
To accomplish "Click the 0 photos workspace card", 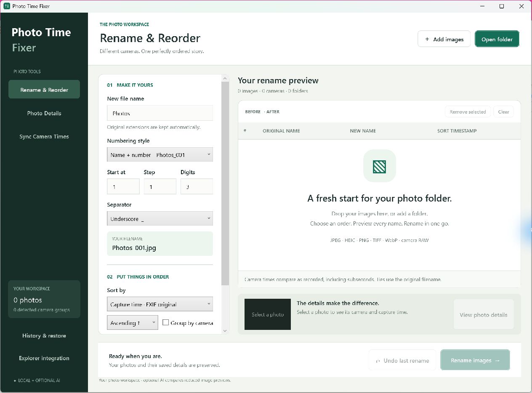I will (x=44, y=299).
